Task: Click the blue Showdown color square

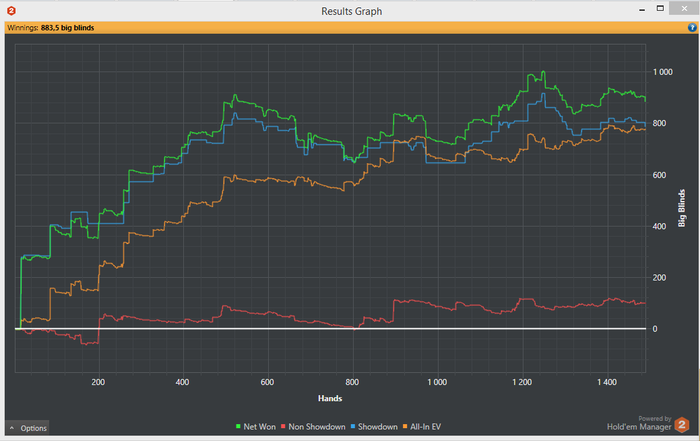Action: tap(353, 427)
